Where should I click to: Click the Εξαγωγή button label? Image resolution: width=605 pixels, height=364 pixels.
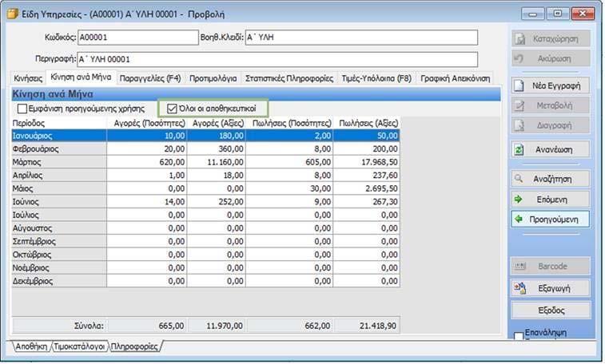554,288
